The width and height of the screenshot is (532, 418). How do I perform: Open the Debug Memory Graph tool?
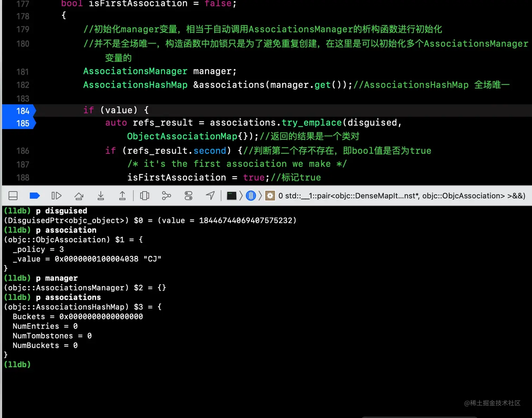[x=166, y=196]
